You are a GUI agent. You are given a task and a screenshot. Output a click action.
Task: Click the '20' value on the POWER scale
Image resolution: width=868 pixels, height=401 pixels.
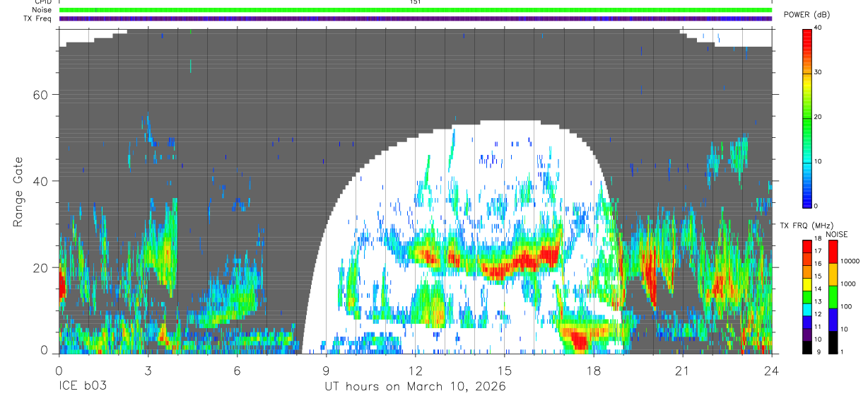click(819, 117)
